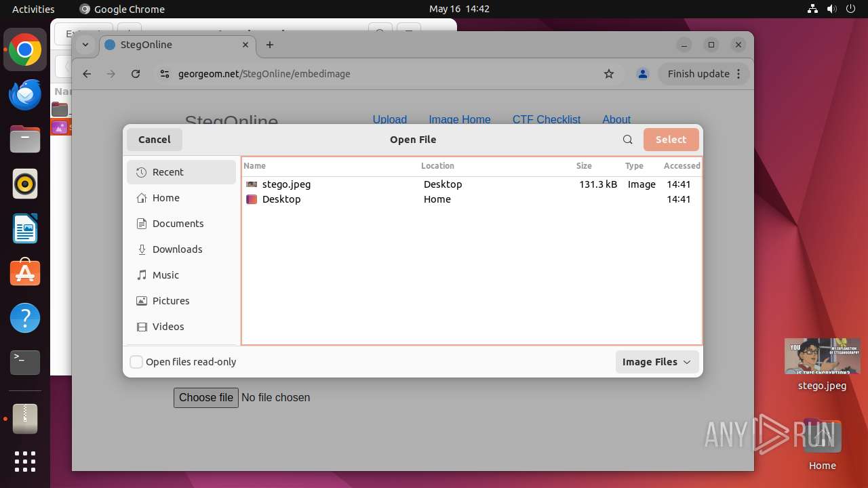Open Documents folder in dialog sidebar
The height and width of the screenshot is (488, 868).
click(x=182, y=224)
